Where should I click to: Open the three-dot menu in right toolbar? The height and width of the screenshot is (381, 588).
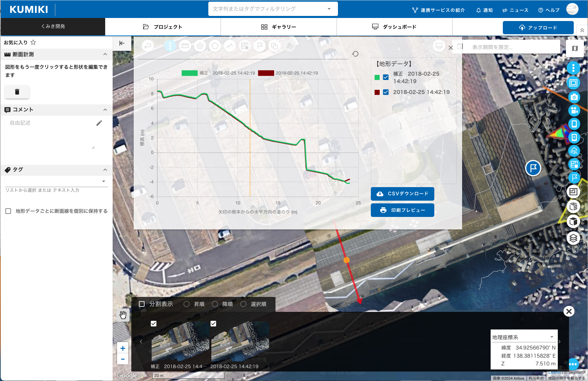pyautogui.click(x=573, y=68)
